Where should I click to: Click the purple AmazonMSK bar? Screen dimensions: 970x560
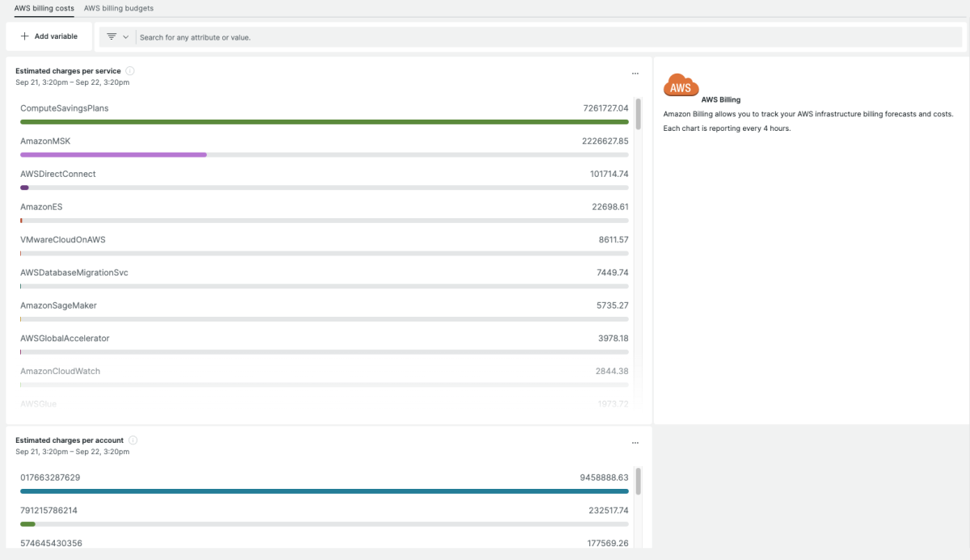pos(113,154)
